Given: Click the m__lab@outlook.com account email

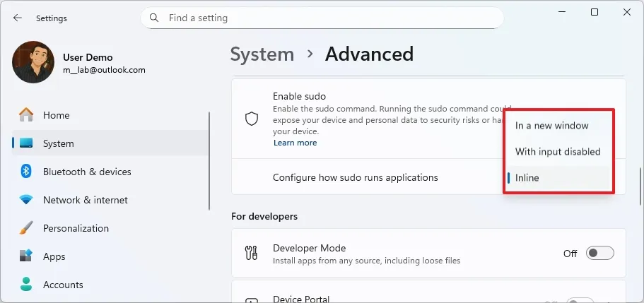Looking at the screenshot, I should (x=104, y=70).
